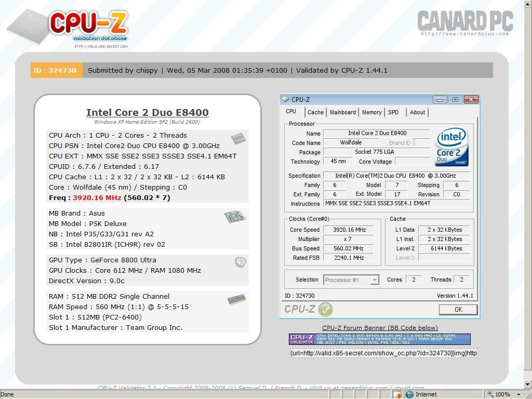532x399 pixels.
Task: Click the Instructions field listing MMX SSE SSE2
Action: [397, 204]
